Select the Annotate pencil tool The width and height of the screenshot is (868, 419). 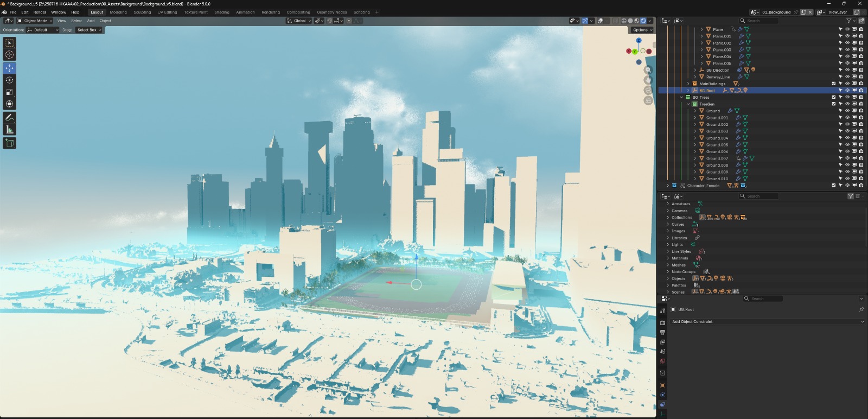[9, 117]
